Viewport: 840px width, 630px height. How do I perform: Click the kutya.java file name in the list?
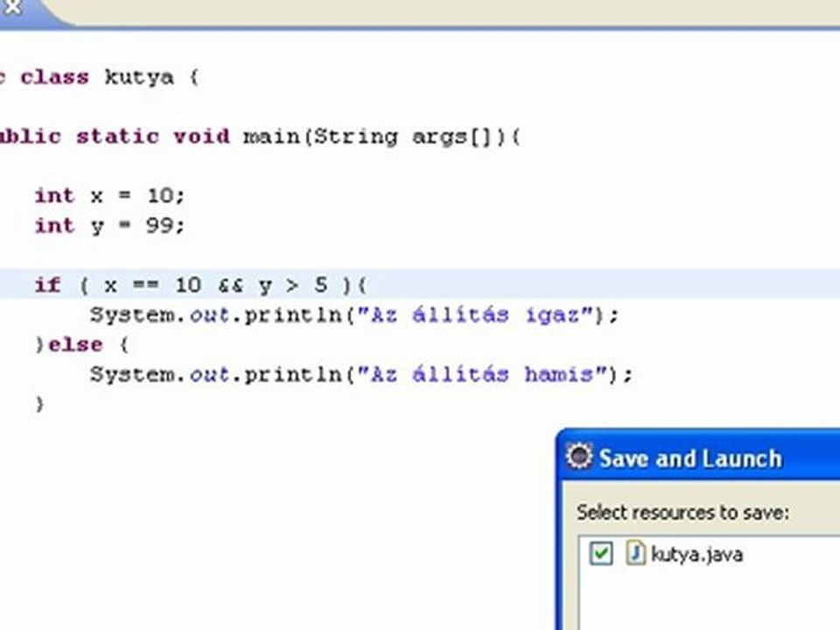point(696,554)
